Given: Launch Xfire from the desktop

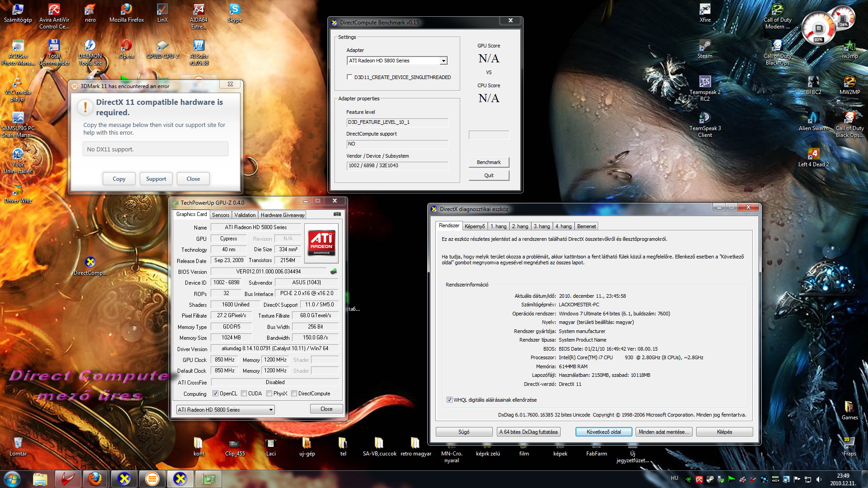Looking at the screenshot, I should pos(705,13).
